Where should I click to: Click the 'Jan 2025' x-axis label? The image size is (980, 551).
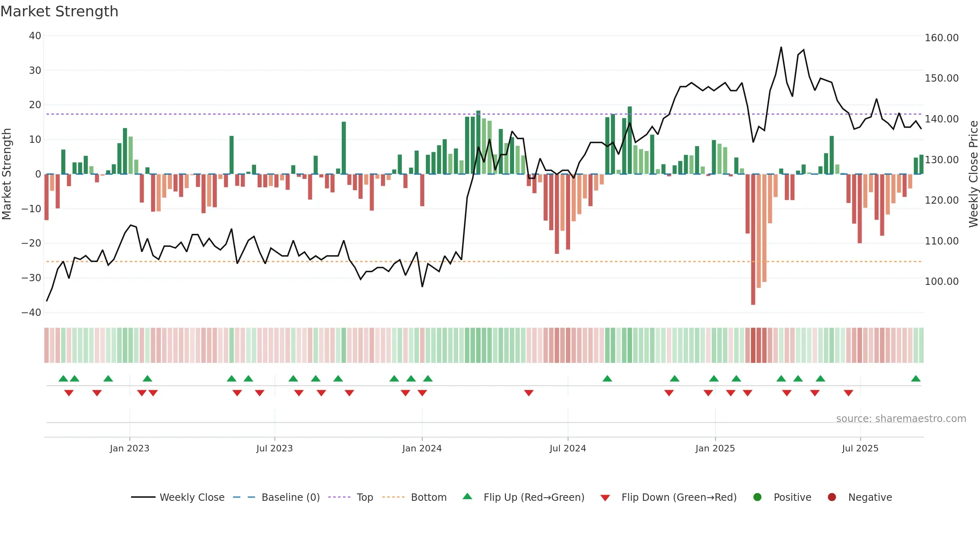[x=715, y=449]
